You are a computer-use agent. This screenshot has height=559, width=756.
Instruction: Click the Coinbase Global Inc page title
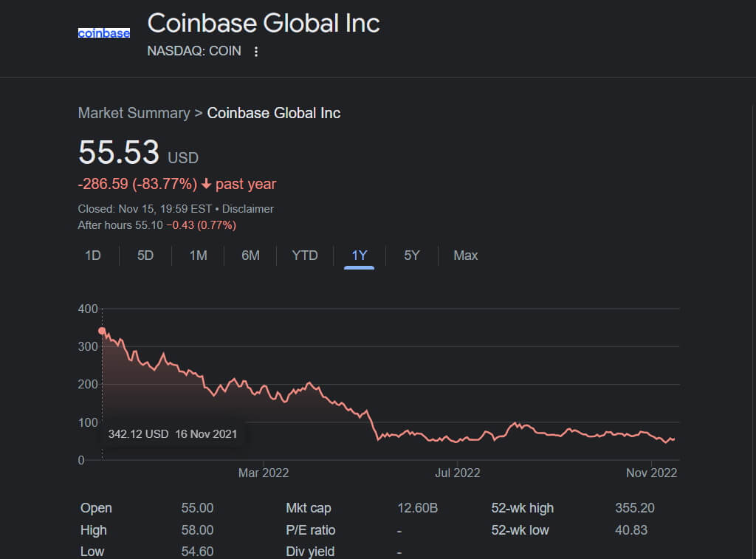[x=264, y=23]
